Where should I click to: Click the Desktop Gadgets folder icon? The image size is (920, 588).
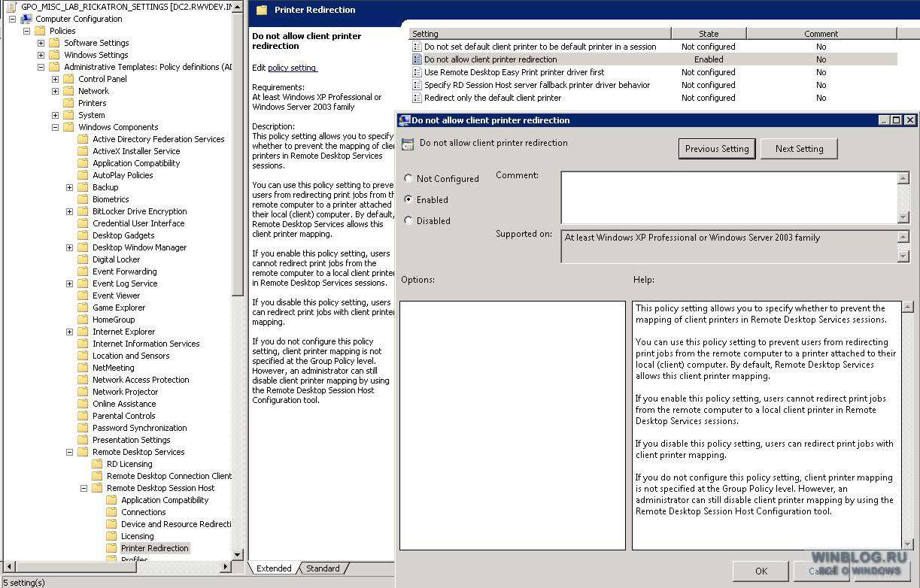[x=83, y=235]
